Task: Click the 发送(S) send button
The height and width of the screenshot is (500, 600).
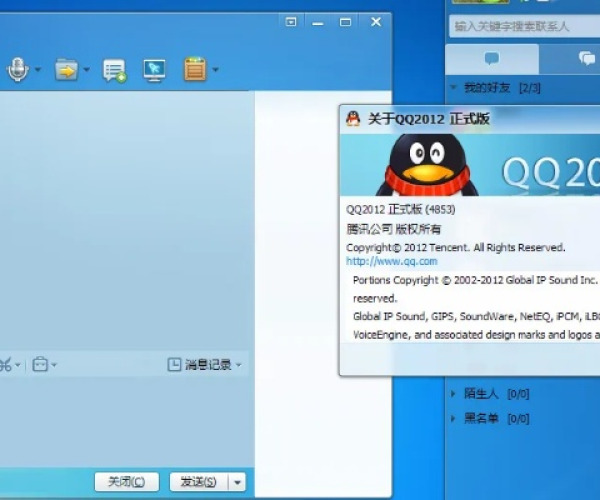Action: (199, 482)
